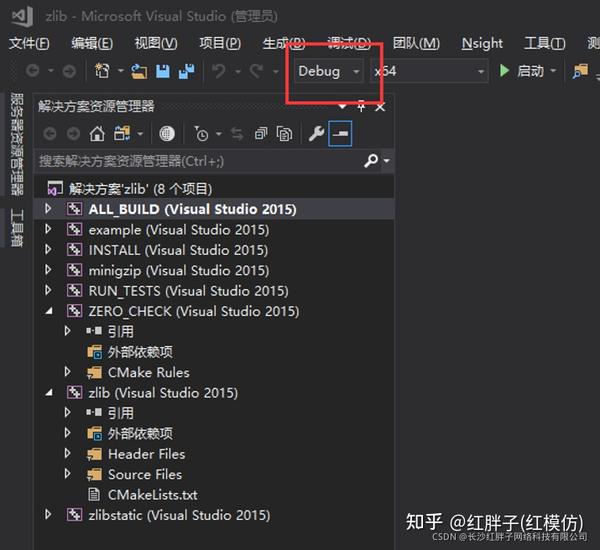Click the 启动 start button label
The height and width of the screenshot is (550, 600).
click(x=530, y=71)
